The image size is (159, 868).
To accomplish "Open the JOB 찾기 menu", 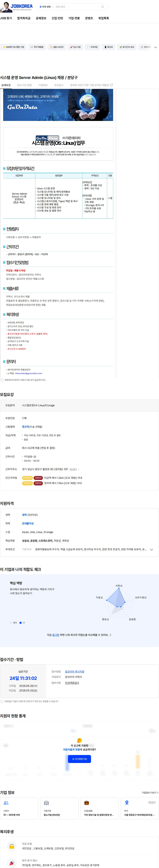I will tap(6, 18).
